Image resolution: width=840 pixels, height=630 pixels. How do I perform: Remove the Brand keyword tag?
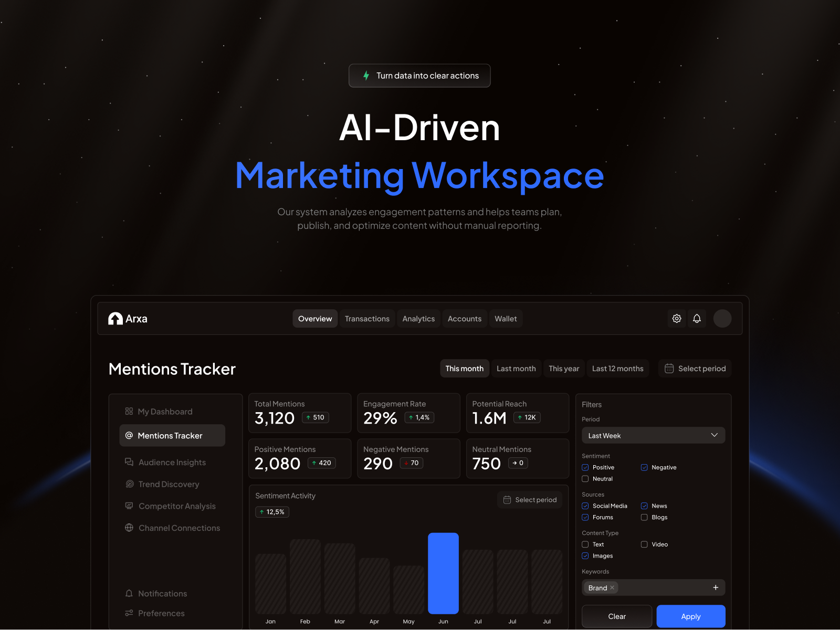click(x=612, y=587)
